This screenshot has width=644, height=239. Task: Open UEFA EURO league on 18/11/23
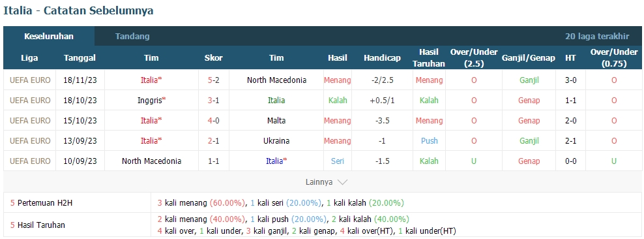point(30,80)
